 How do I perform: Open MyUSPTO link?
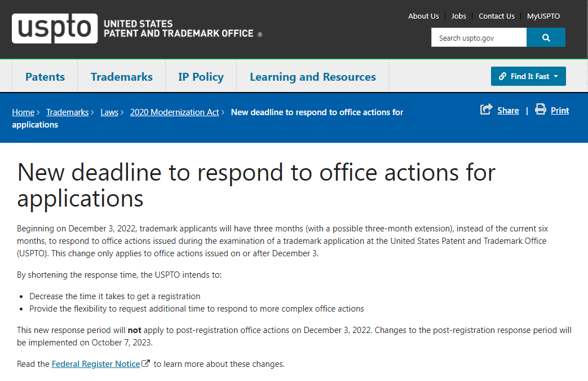543,16
